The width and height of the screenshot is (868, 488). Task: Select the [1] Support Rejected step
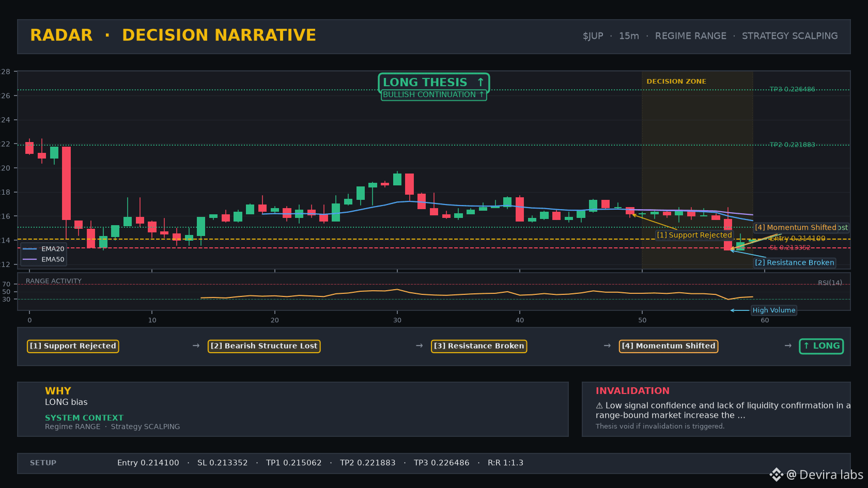73,346
